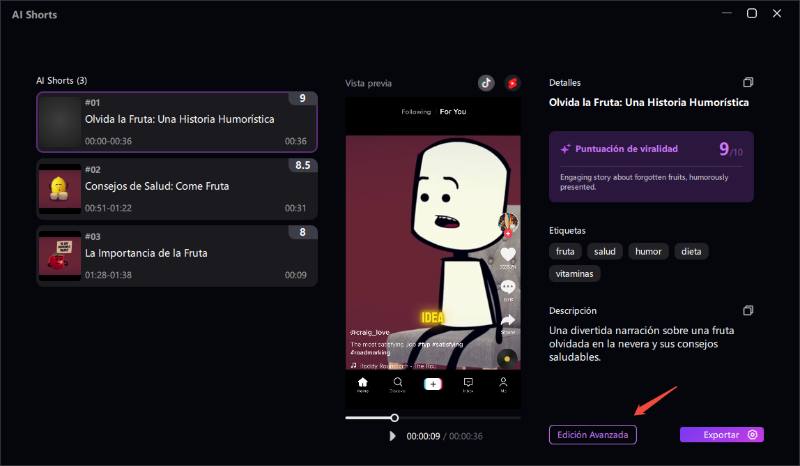The height and width of the screenshot is (466, 800).
Task: Copy the description using the Descripción copy icon
Action: tap(747, 311)
